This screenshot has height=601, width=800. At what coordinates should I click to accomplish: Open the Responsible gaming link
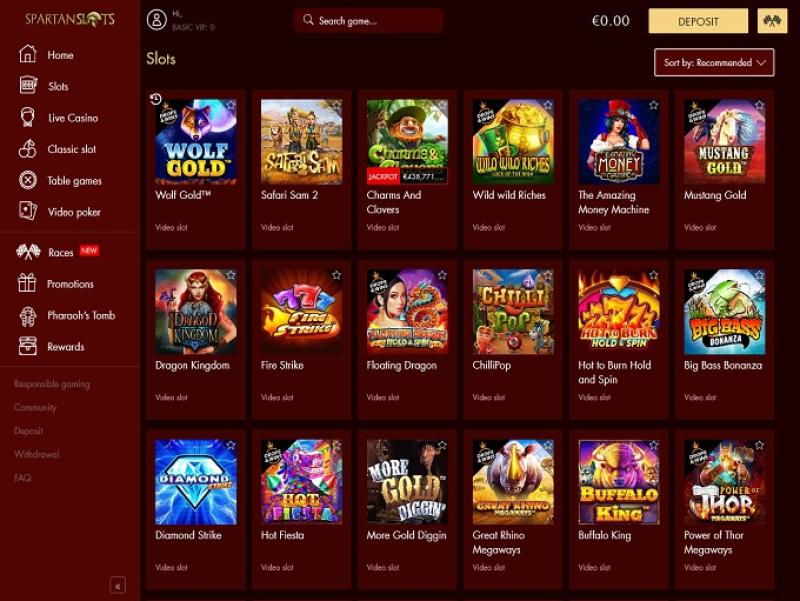point(52,384)
